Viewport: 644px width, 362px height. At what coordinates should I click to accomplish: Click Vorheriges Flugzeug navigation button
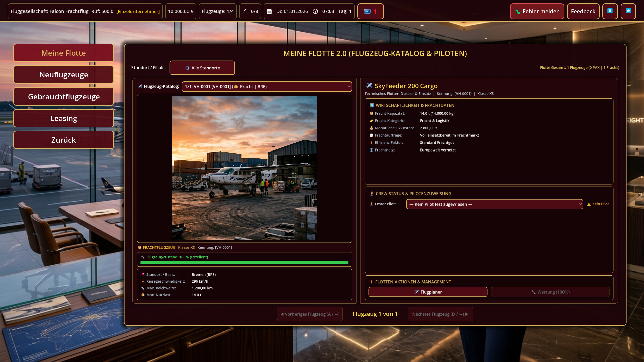(310, 314)
